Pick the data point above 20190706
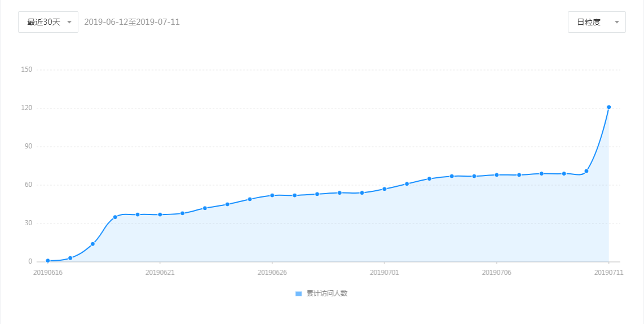 (x=497, y=175)
